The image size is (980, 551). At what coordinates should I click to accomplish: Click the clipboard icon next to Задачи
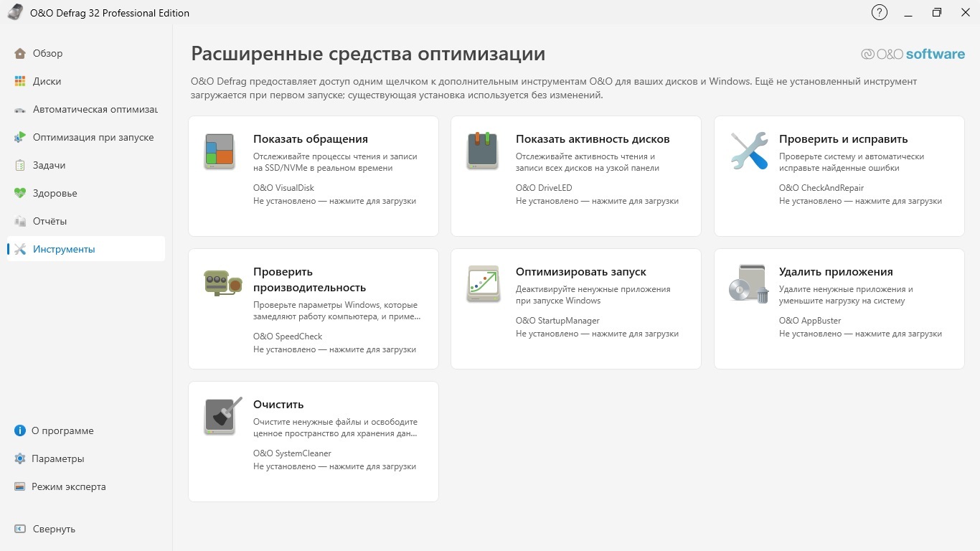20,165
